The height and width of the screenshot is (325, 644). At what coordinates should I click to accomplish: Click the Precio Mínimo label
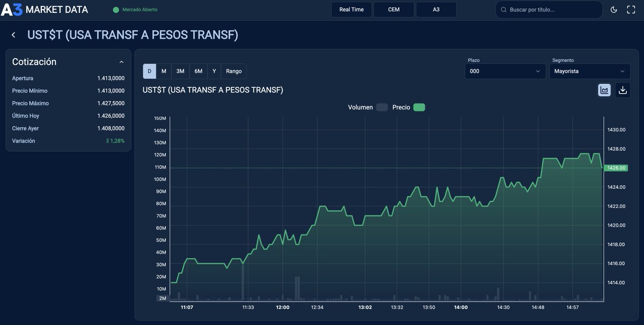[30, 91]
